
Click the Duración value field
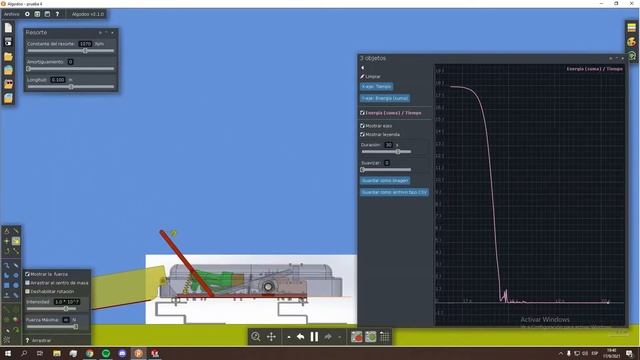pyautogui.click(x=389, y=145)
